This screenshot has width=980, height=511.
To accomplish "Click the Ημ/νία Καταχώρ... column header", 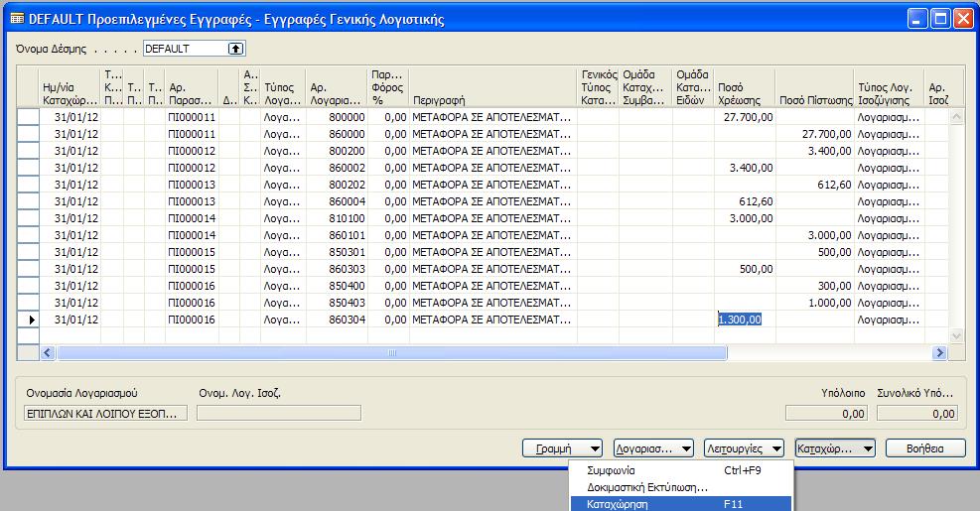I will click(70, 87).
